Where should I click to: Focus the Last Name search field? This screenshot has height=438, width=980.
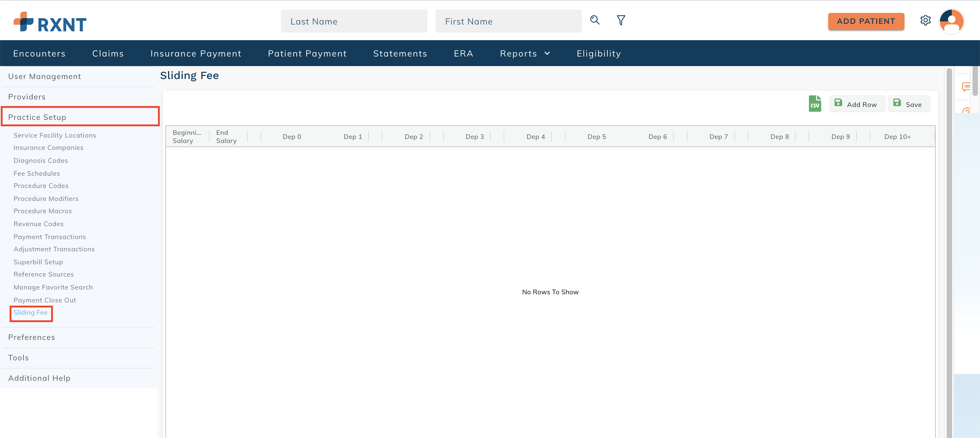pos(354,21)
